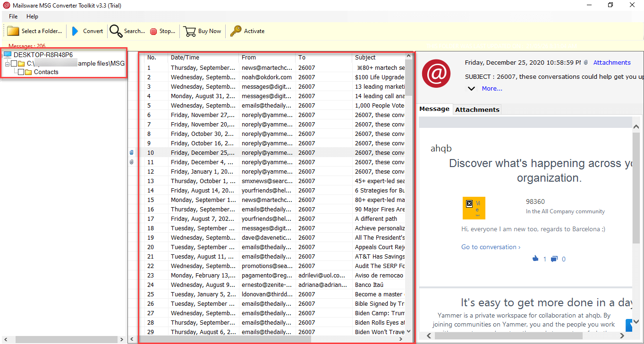Click the red @ sender avatar in the preview
This screenshot has width=644, height=344.
(436, 73)
